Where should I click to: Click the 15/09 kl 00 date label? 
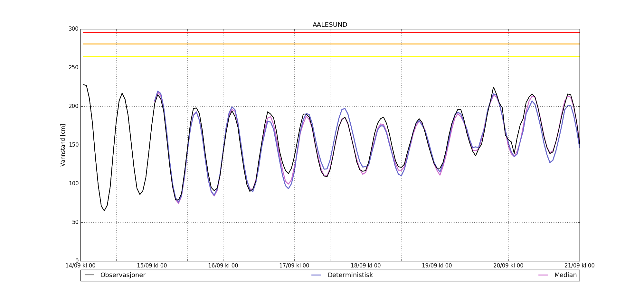pos(152,266)
